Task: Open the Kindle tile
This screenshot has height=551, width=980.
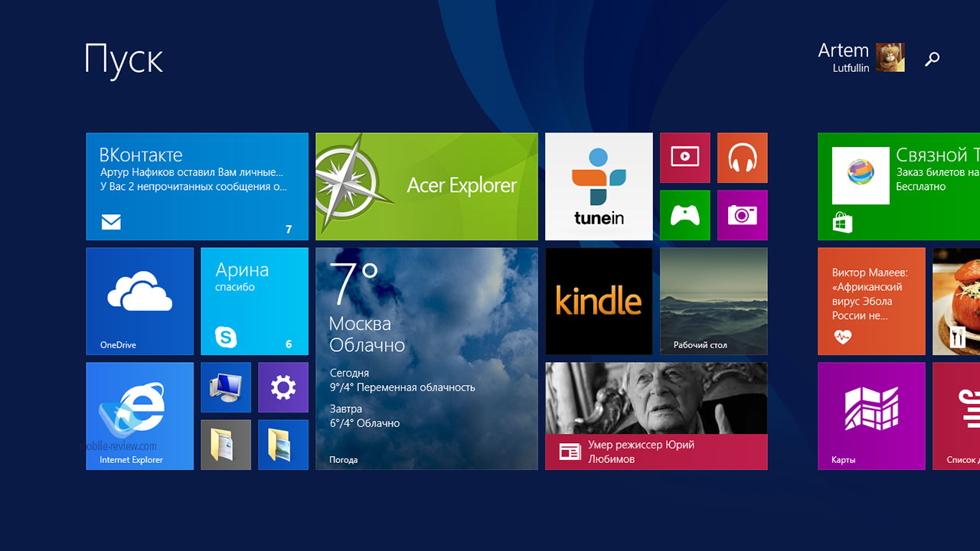Action: (x=599, y=302)
